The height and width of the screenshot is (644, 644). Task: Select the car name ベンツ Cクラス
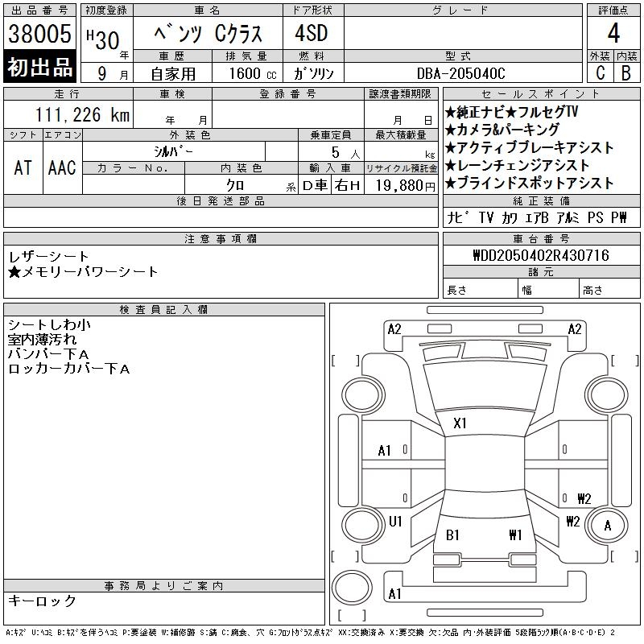[x=208, y=33]
